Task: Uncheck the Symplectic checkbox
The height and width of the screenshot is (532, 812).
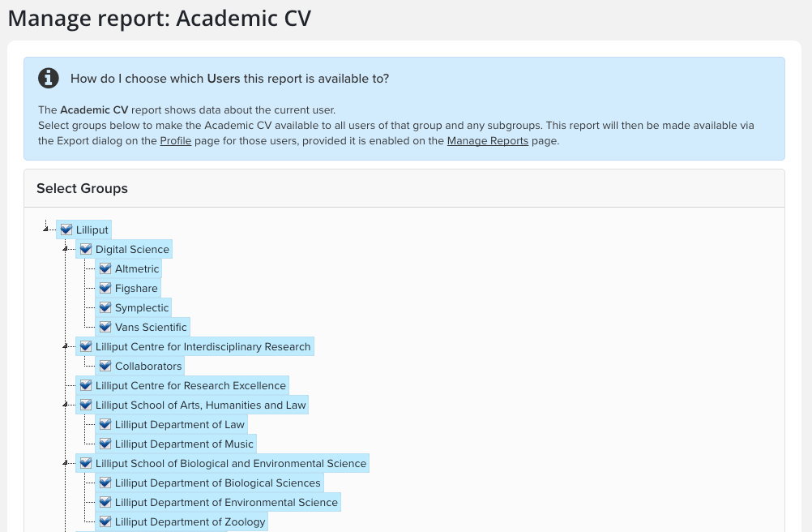Action: 105,308
